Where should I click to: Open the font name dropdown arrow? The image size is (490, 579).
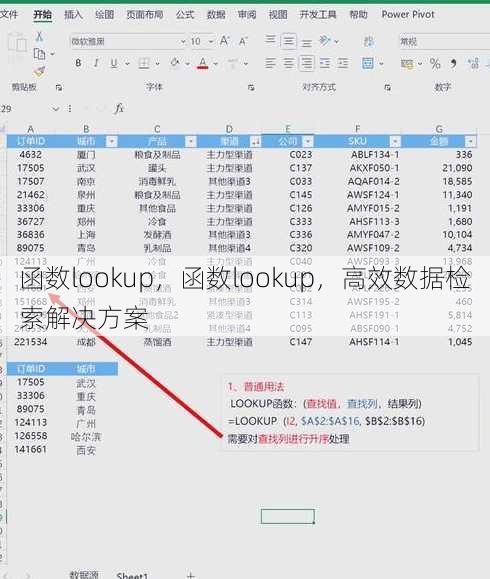click(x=183, y=42)
